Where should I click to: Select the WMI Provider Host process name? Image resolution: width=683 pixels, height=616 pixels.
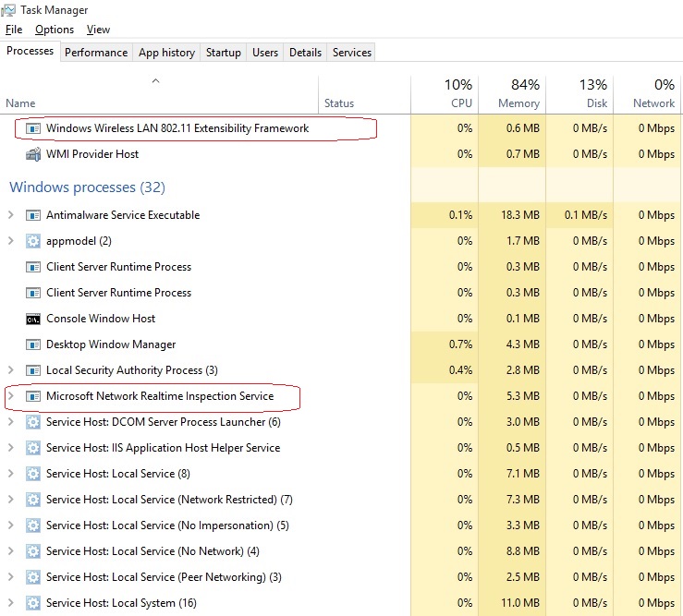point(92,154)
